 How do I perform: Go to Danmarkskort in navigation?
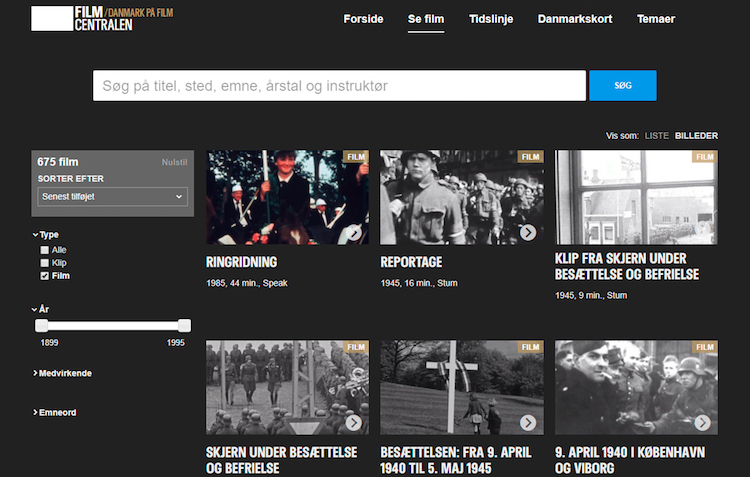575,19
